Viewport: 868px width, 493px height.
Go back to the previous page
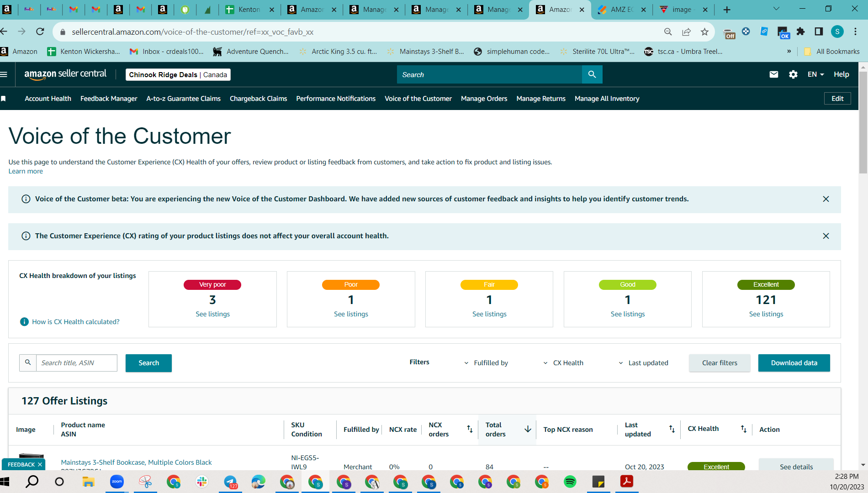click(5, 31)
